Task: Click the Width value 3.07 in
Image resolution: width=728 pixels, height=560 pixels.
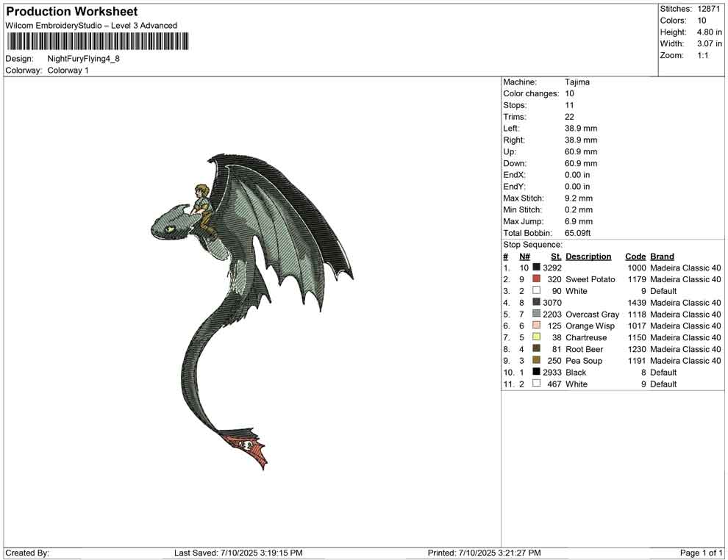Action: pyautogui.click(x=709, y=43)
